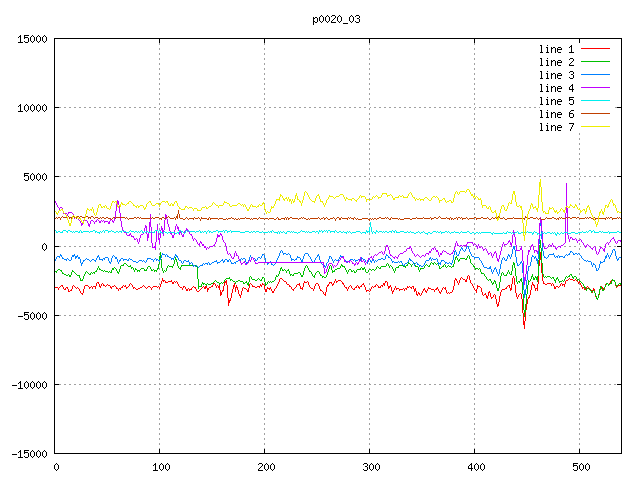Click the 'line 3' legend label
The image size is (640, 480).
(x=556, y=75)
